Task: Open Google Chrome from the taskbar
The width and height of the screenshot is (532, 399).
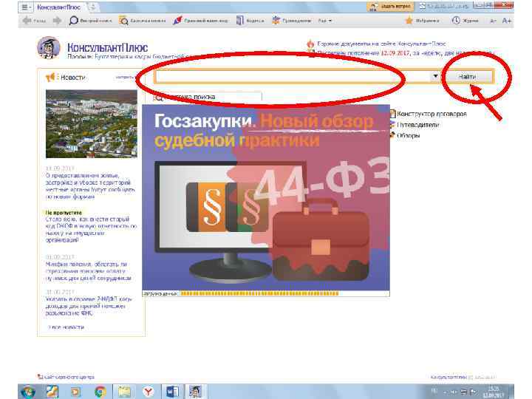Action: tap(100, 392)
